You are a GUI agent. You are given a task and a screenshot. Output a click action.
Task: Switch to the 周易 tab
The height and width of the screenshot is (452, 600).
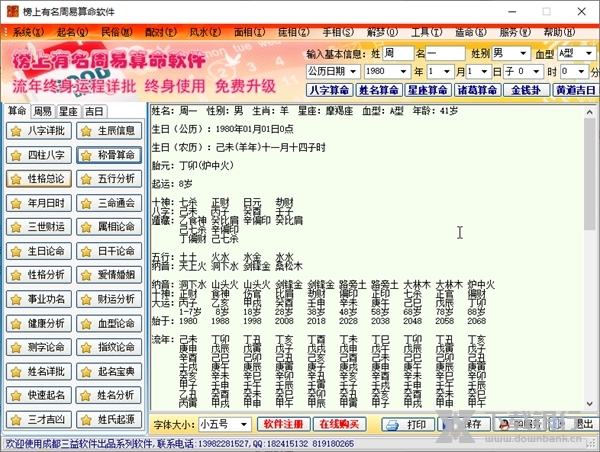coord(42,111)
